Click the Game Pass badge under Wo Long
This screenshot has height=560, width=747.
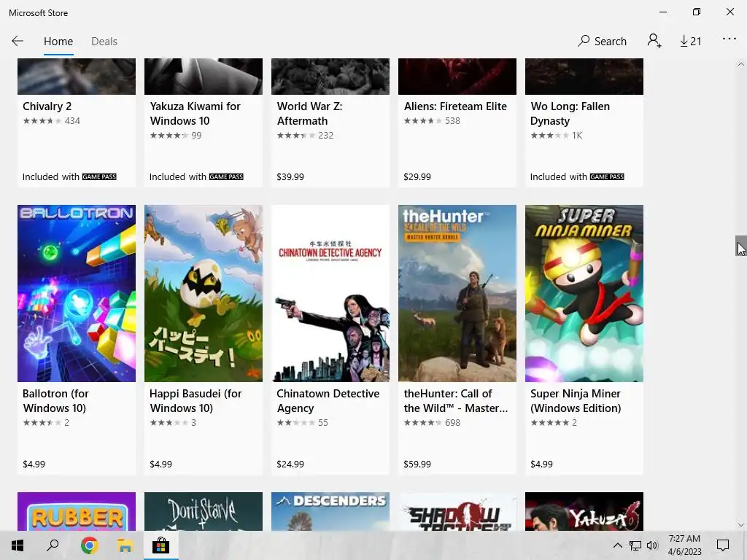(x=607, y=176)
